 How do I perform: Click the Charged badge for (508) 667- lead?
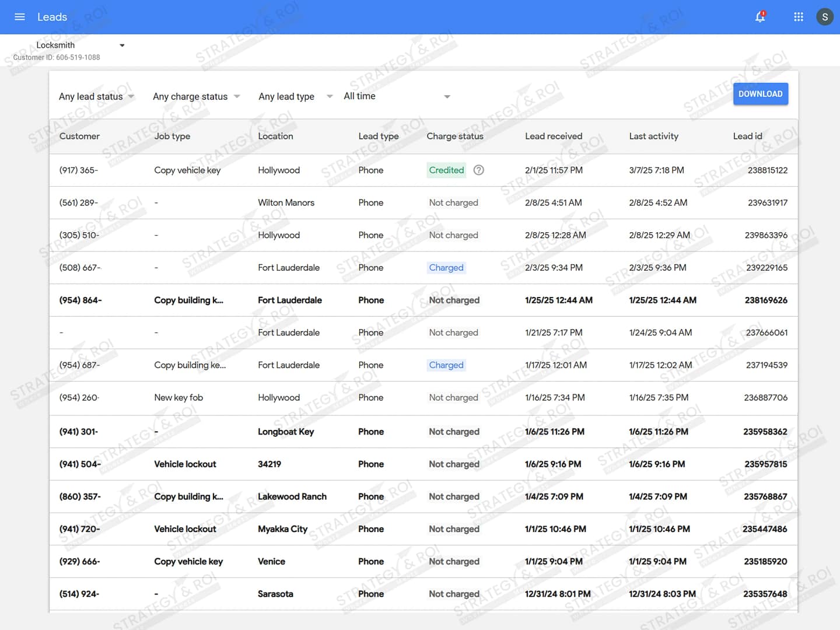coord(446,268)
